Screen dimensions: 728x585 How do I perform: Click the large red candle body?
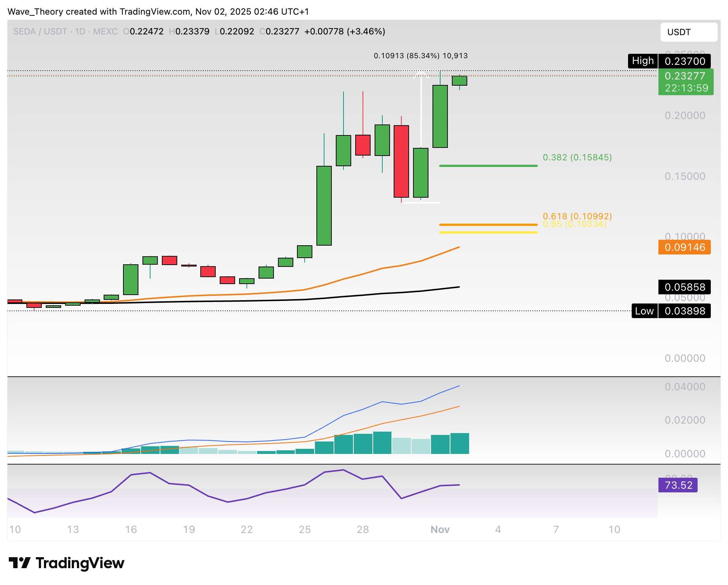[x=401, y=161]
